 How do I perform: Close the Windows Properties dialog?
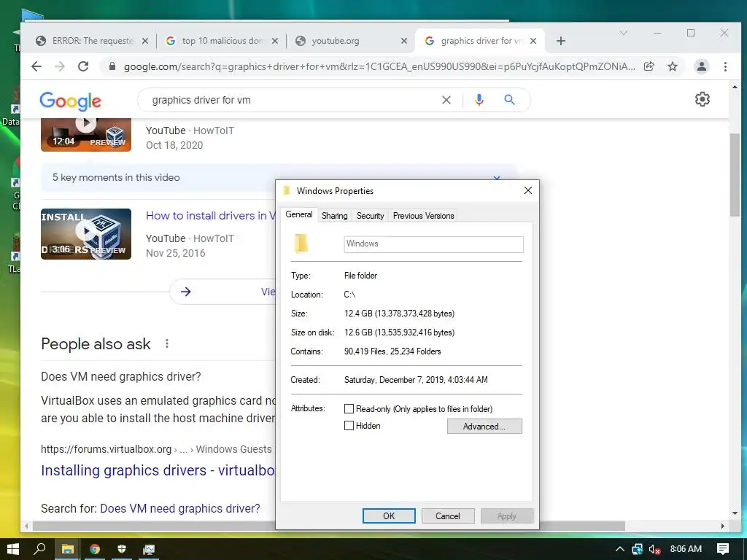(528, 190)
